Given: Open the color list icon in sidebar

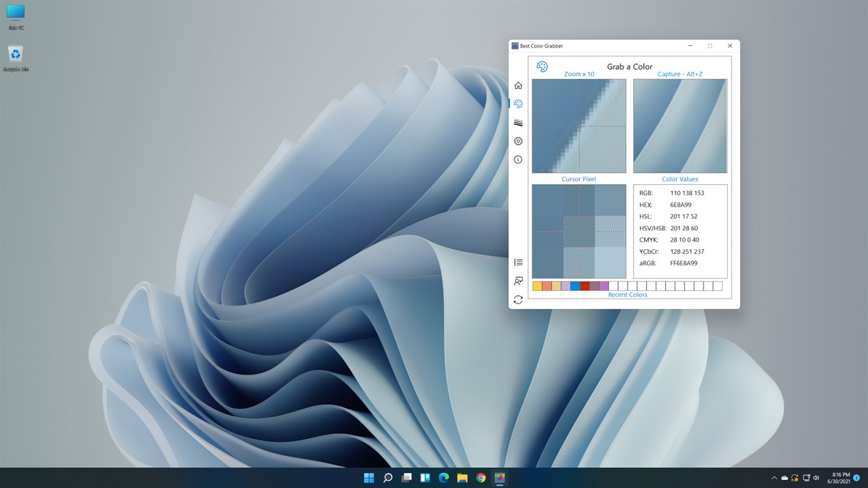Looking at the screenshot, I should click(x=518, y=262).
